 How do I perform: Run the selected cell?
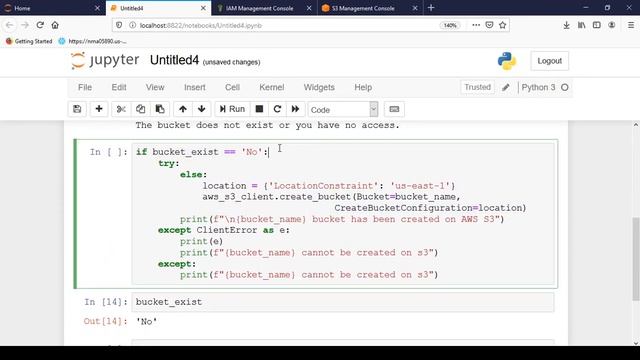coord(232,109)
